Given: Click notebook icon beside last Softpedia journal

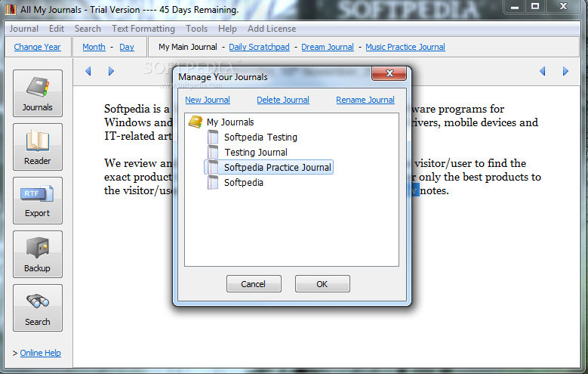Looking at the screenshot, I should 213,183.
